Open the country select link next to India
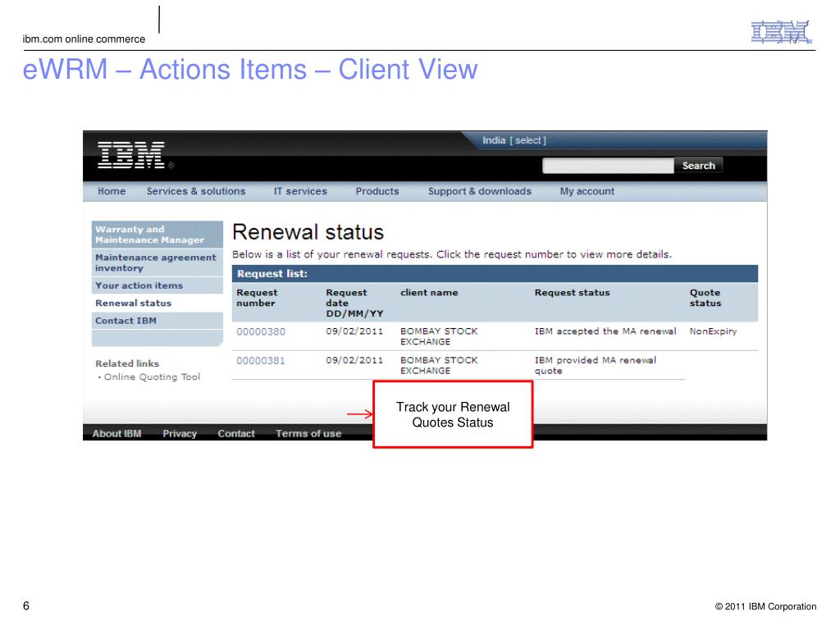The image size is (840, 630). click(x=527, y=140)
